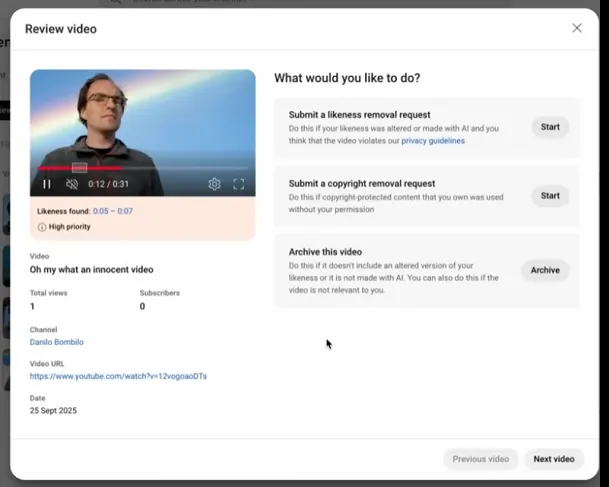Viewport: 609px width, 487px height.
Task: Archive this video
Action: 545,270
